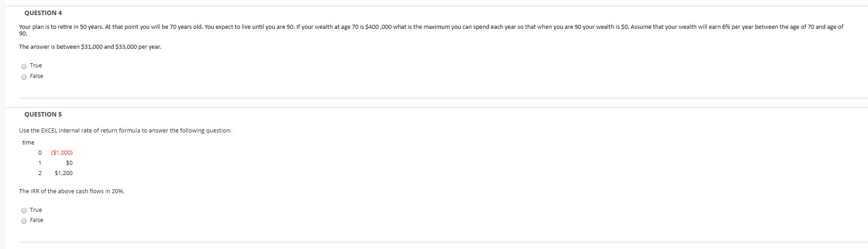Viewport: 868px width, 249px height.
Task: Click the time period 1 cell
Action: [x=40, y=163]
